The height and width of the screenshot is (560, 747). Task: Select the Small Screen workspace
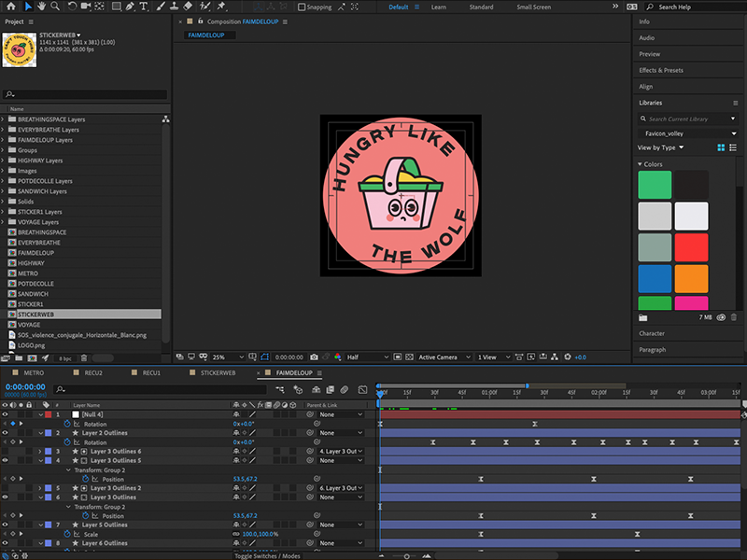533,7
